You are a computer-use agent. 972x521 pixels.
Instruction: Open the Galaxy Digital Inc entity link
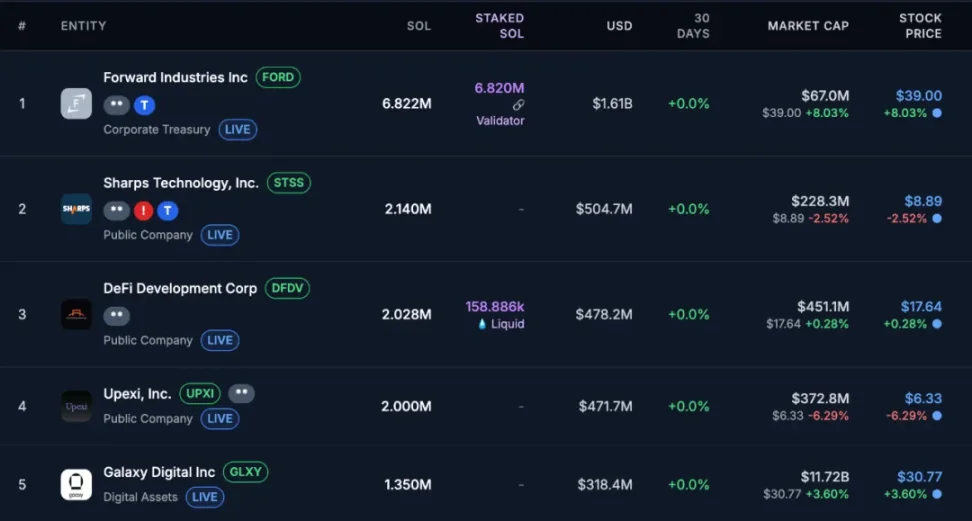[x=159, y=472]
